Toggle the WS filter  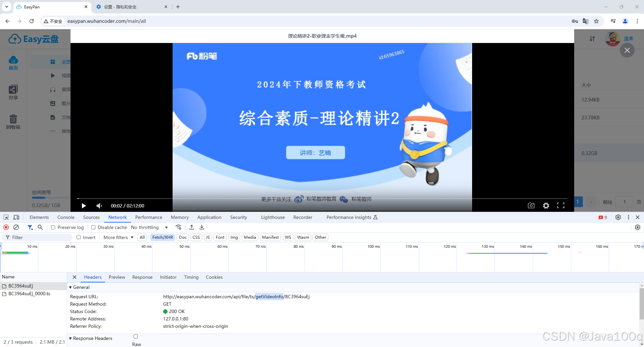[288, 237]
